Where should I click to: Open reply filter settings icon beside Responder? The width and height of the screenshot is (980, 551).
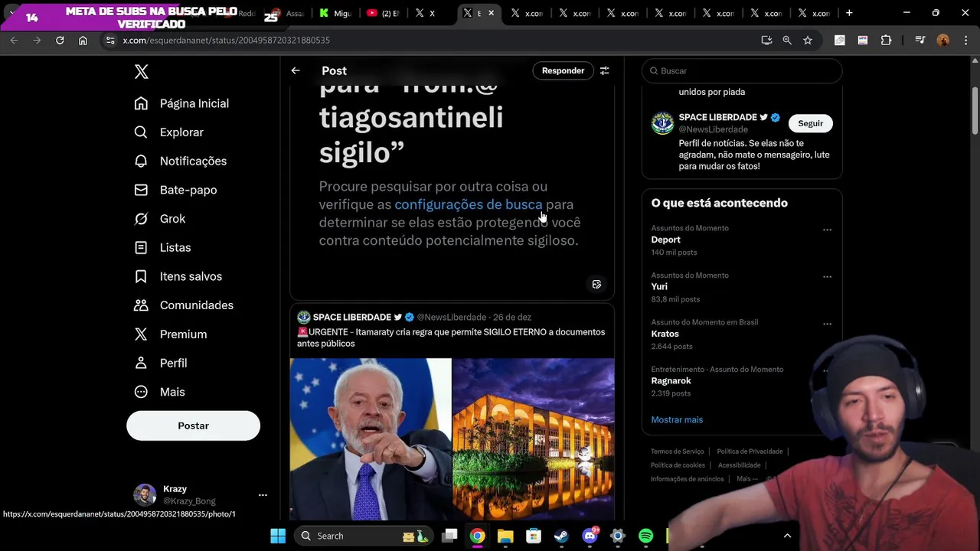click(605, 70)
